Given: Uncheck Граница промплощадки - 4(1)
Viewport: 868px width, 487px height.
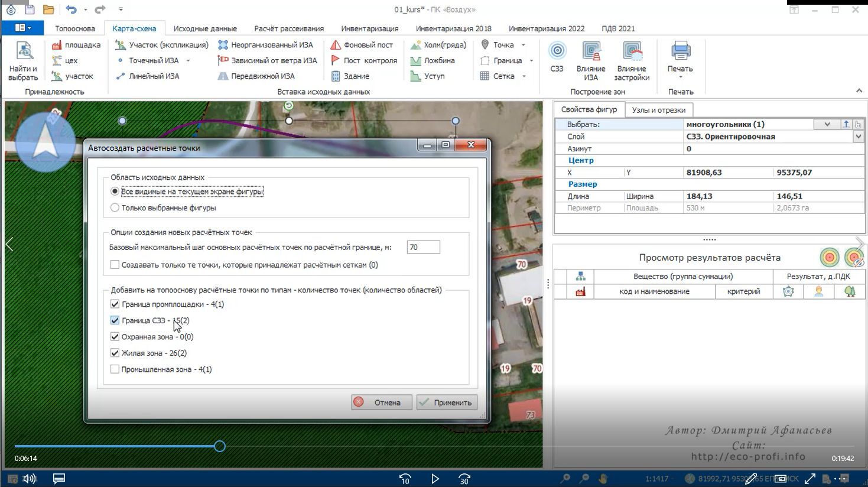Looking at the screenshot, I should [115, 304].
